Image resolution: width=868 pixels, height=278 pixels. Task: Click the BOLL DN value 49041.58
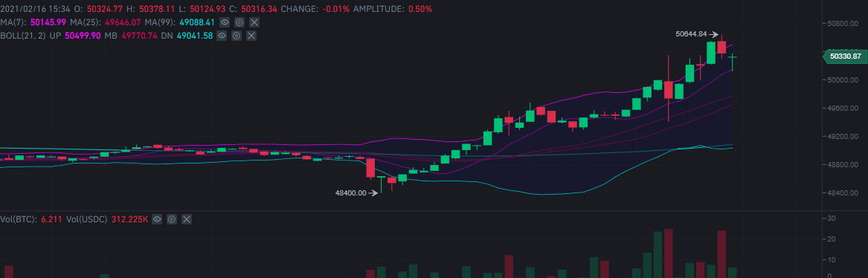coord(194,36)
